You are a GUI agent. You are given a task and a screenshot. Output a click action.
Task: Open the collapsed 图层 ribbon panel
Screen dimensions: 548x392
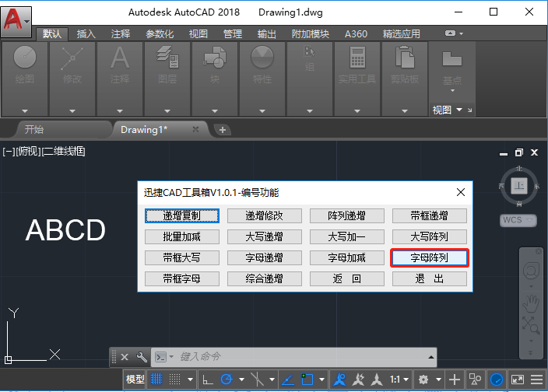tap(167, 79)
